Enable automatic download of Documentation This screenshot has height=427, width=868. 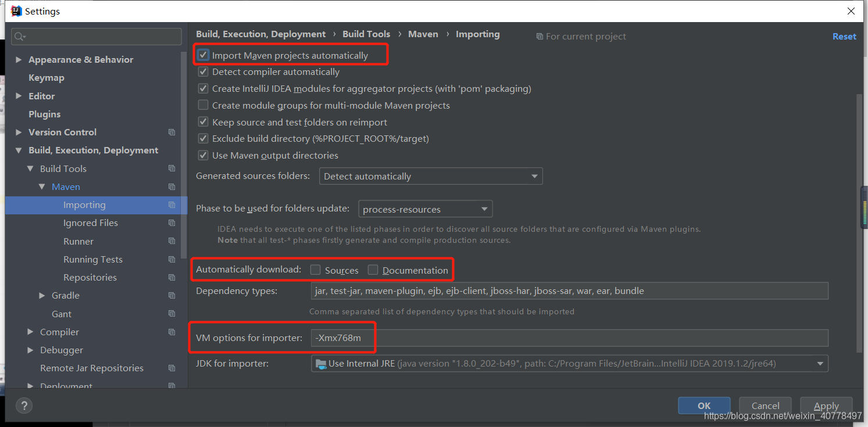[373, 270]
